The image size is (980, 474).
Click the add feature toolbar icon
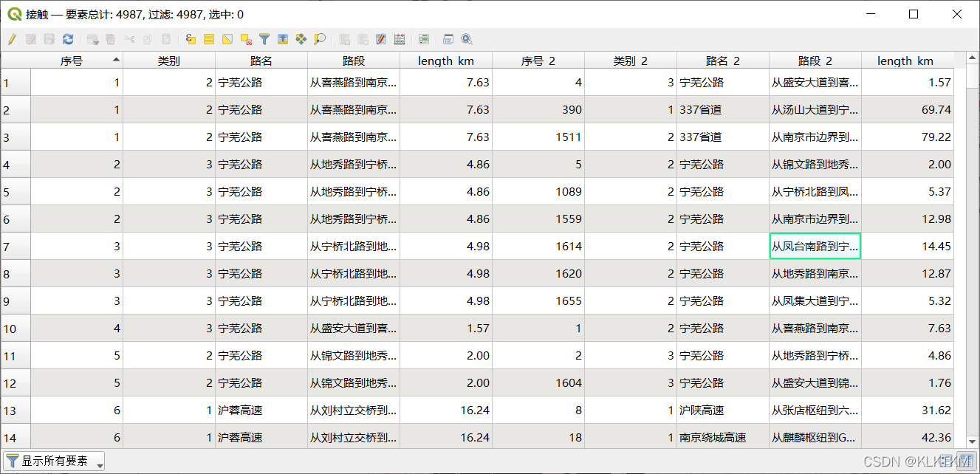92,39
